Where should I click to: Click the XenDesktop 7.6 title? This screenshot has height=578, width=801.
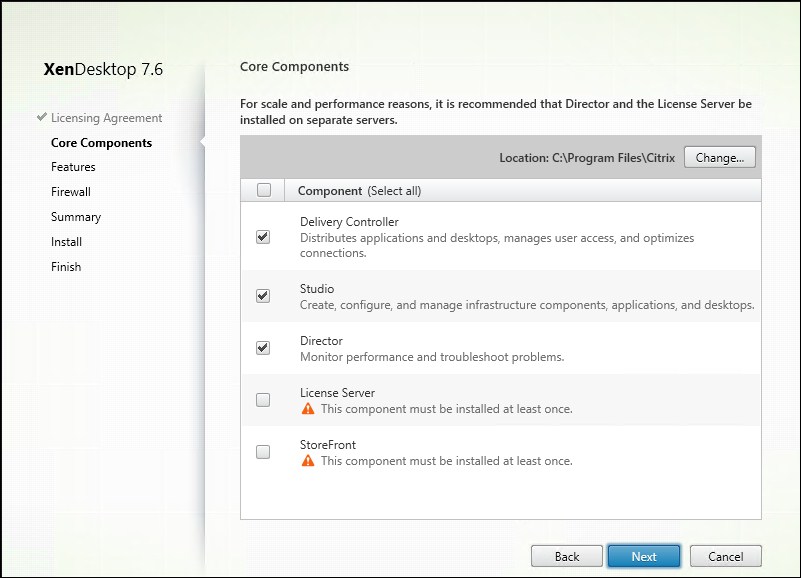[x=103, y=69]
